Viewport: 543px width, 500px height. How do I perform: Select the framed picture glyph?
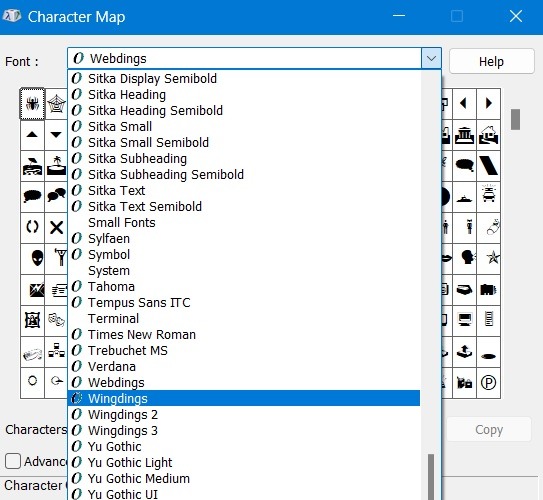coord(32,320)
